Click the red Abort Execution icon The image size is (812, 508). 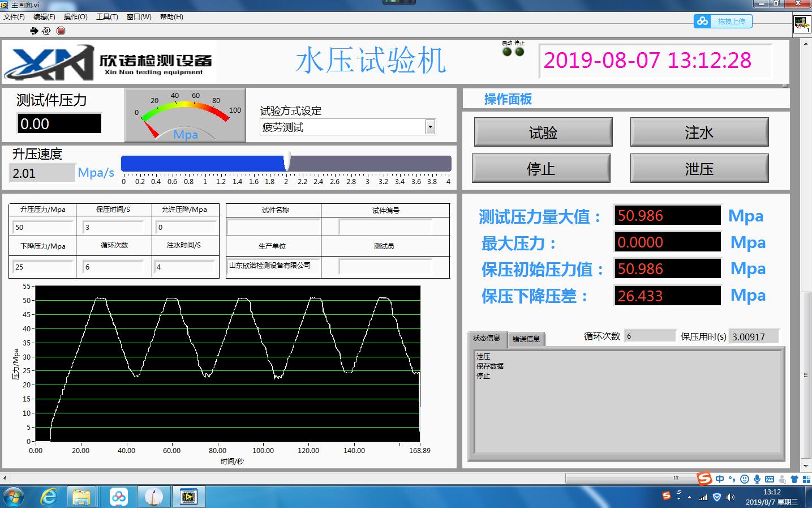point(61,31)
